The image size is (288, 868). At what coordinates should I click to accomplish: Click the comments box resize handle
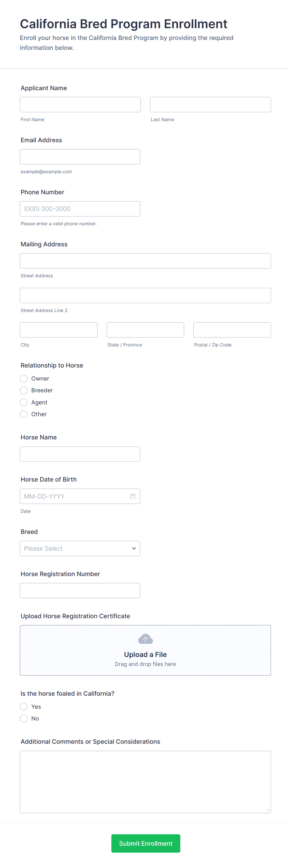point(268,810)
